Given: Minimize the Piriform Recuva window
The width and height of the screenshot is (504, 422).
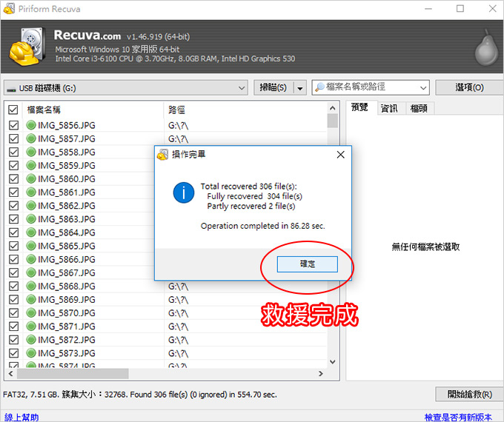Looking at the screenshot, I should click(428, 9).
